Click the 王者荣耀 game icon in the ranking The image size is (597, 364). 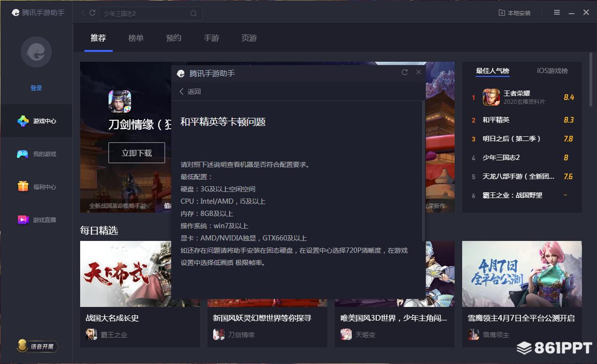pyautogui.click(x=491, y=97)
